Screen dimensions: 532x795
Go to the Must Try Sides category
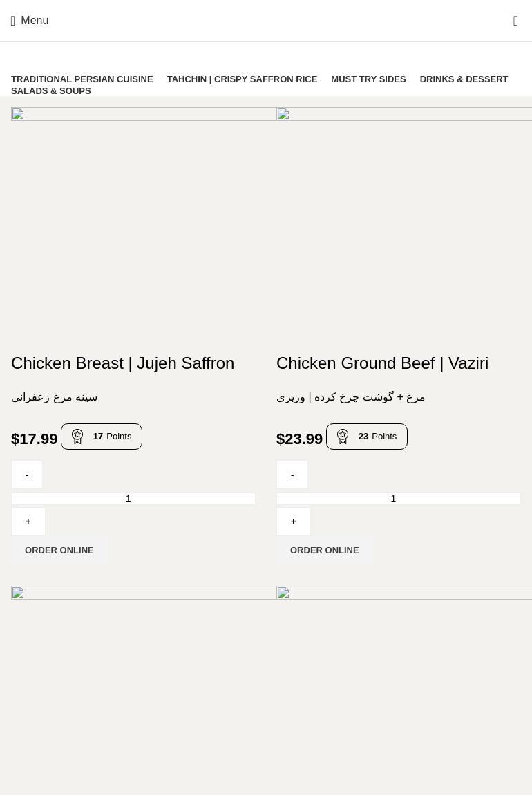368,79
